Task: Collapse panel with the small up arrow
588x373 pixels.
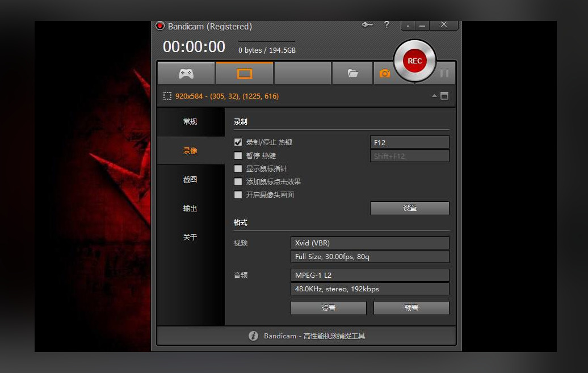Action: point(434,96)
